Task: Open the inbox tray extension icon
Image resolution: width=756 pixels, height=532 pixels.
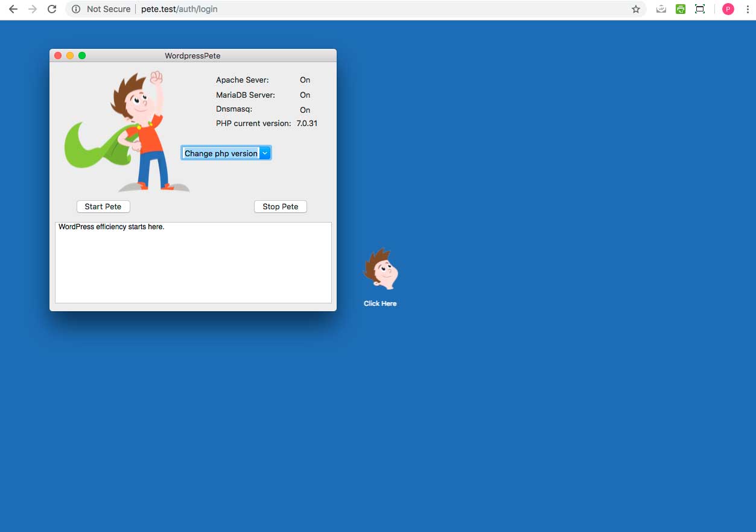Action: point(661,9)
